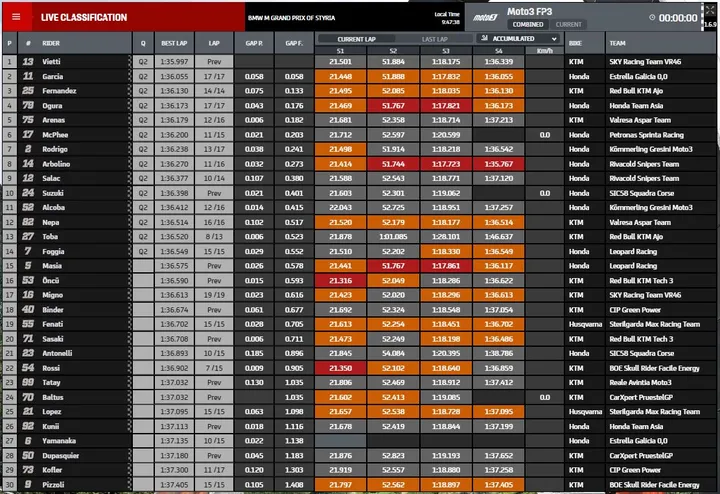Click Baltus's speed value 0.0
Viewport: 720px width, 494px height.
click(x=545, y=397)
